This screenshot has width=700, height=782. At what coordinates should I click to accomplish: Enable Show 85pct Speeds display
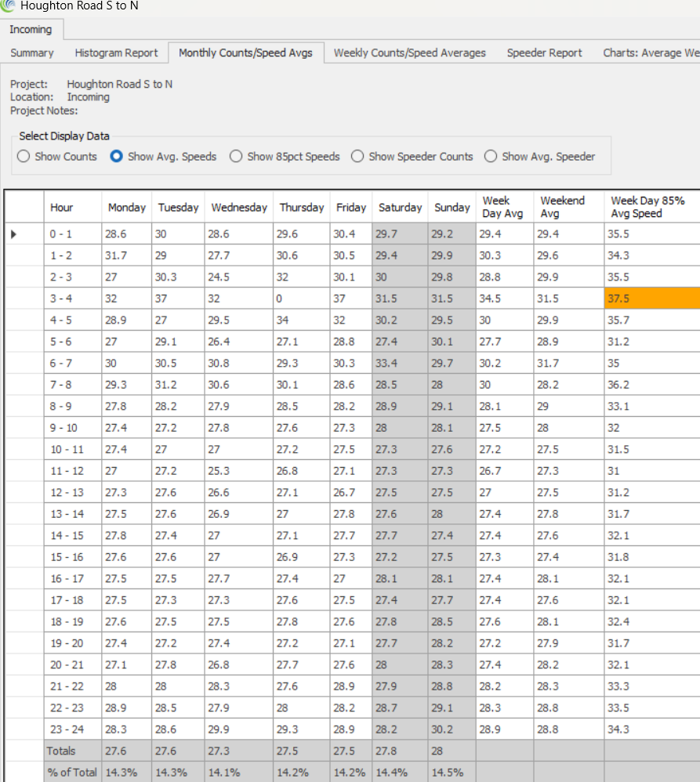point(236,157)
